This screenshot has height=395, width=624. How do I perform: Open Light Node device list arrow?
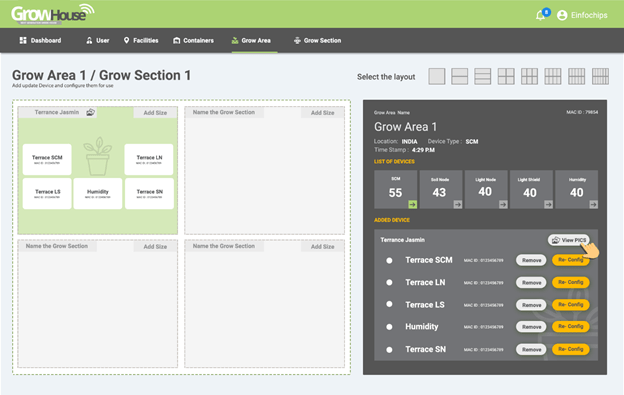point(503,204)
